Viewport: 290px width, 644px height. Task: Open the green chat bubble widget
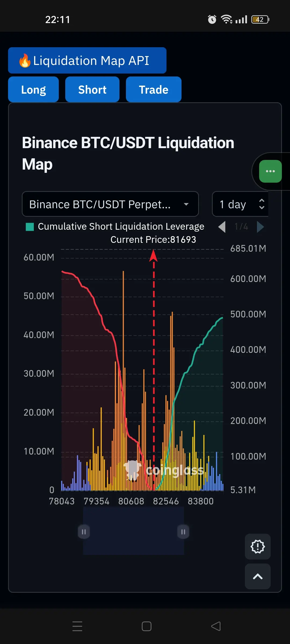pos(270,171)
